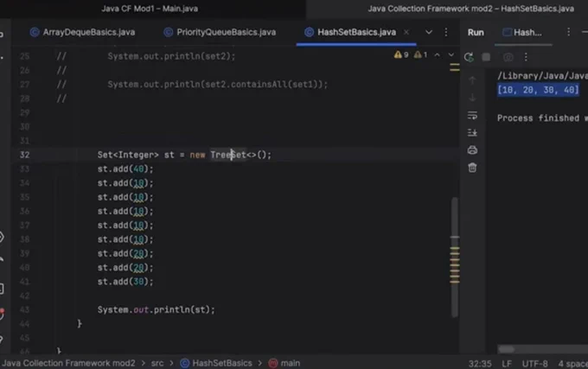Click the console output [10, 20, 30, 40]
This screenshot has width=588, height=369.
(x=538, y=90)
